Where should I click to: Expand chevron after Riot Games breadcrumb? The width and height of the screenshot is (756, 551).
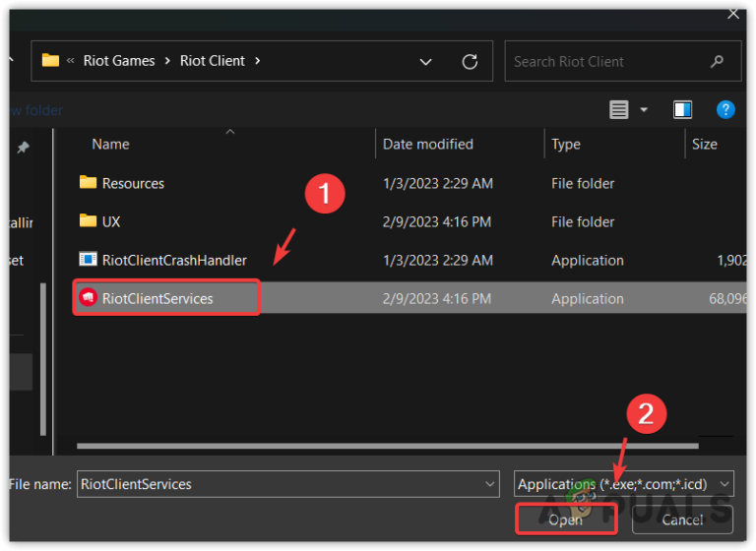167,61
